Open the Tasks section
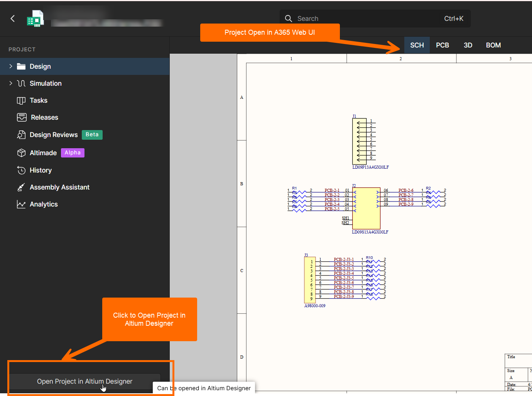532x396 pixels. tap(39, 100)
